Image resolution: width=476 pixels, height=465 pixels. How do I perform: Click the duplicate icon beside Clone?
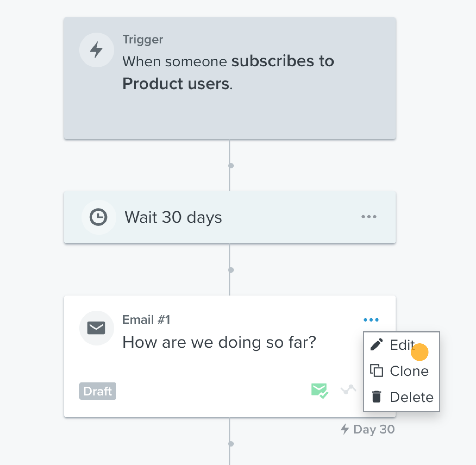[377, 371]
